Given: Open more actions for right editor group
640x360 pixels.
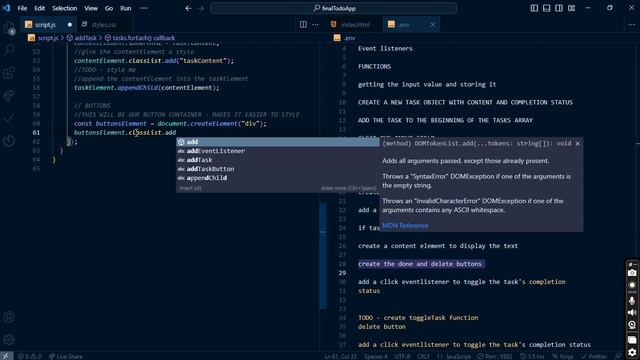Looking at the screenshot, I should click(x=631, y=24).
